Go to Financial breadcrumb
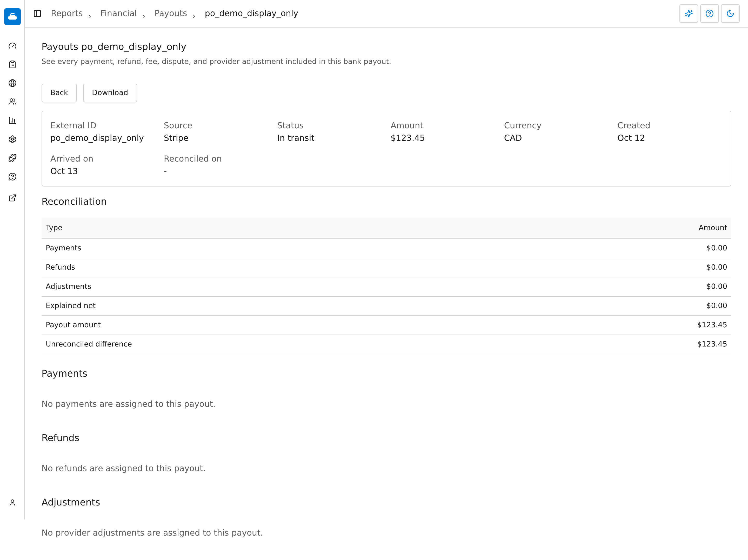The image size is (748, 560). tap(118, 13)
